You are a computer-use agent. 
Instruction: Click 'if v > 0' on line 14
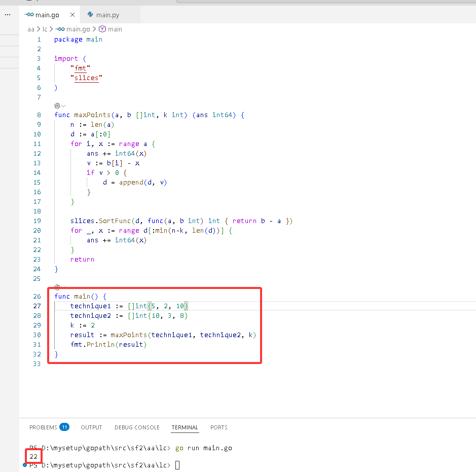pos(102,173)
